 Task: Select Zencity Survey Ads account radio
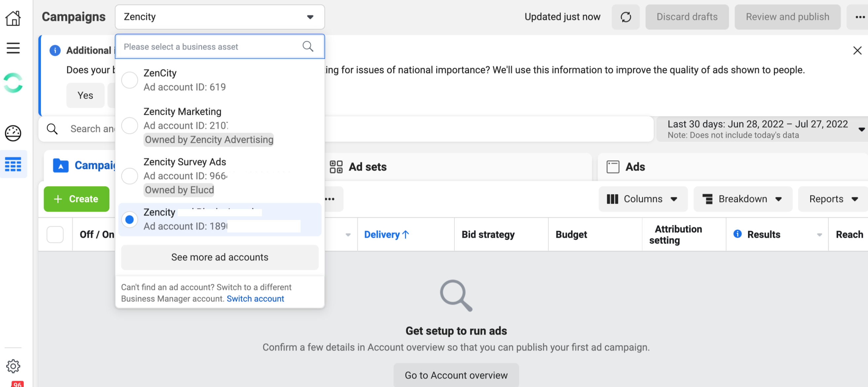point(129,176)
